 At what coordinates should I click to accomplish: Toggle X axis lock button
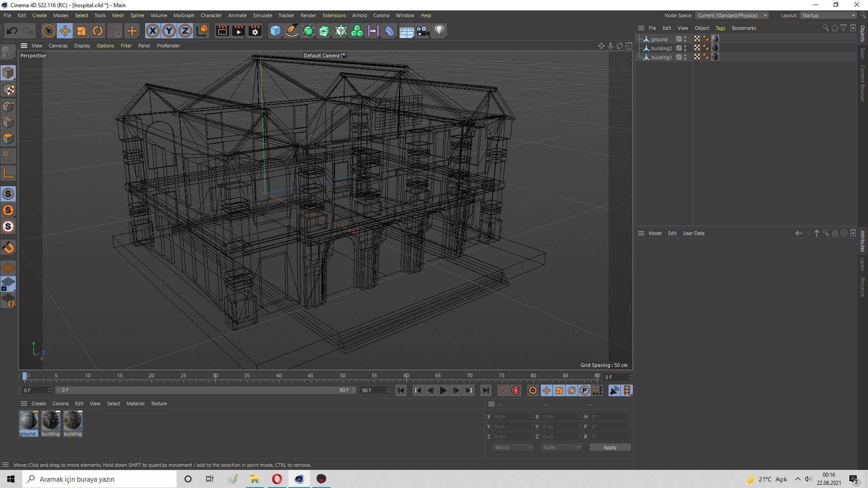click(x=153, y=31)
